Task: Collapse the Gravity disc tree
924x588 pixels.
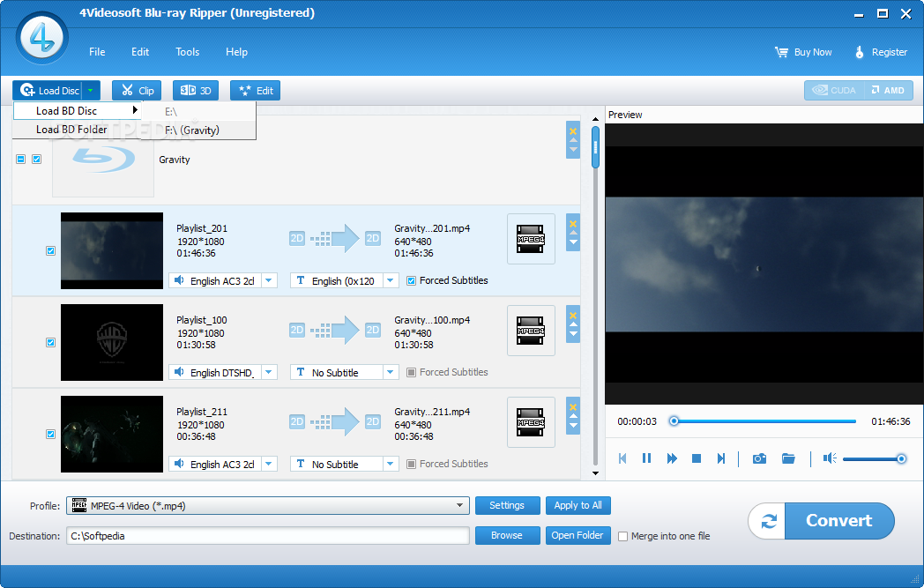Action: pos(20,159)
